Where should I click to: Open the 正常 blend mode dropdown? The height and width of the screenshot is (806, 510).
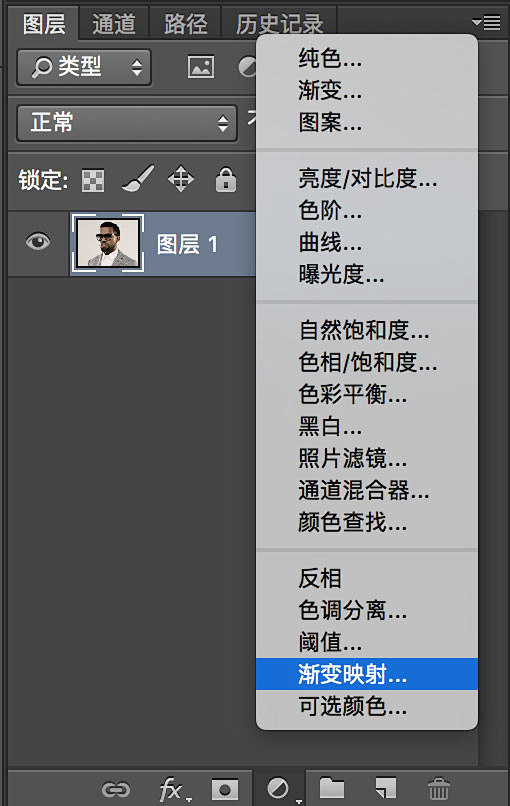(x=127, y=123)
